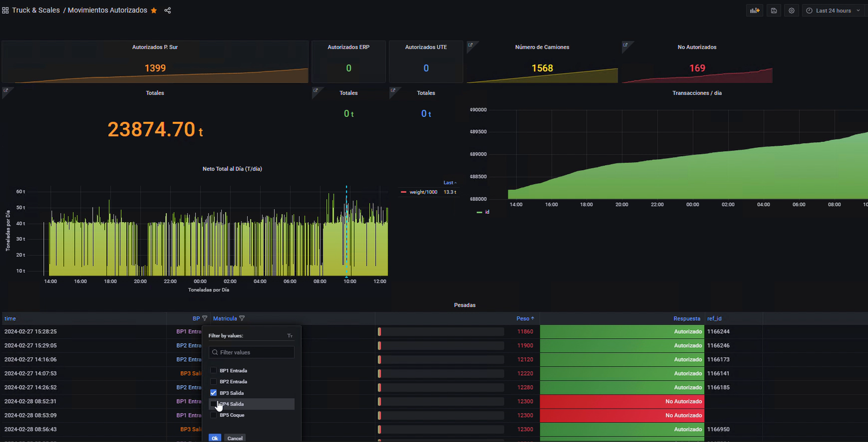
Task: Cancel the filter popup
Action: pyautogui.click(x=235, y=438)
